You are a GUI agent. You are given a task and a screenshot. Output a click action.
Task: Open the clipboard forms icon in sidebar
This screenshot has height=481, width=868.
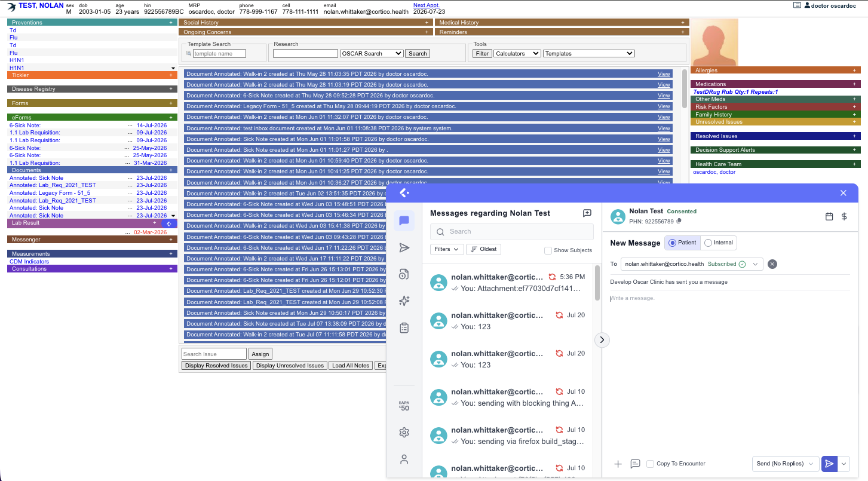(404, 327)
